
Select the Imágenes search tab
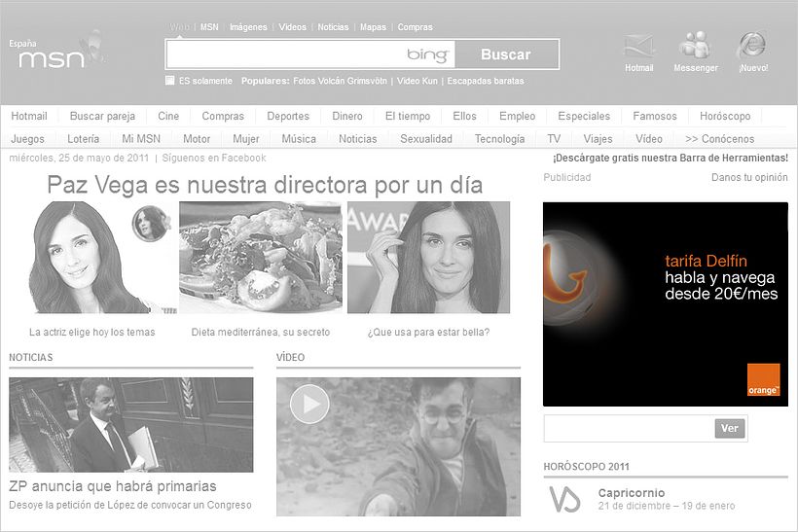point(248,27)
